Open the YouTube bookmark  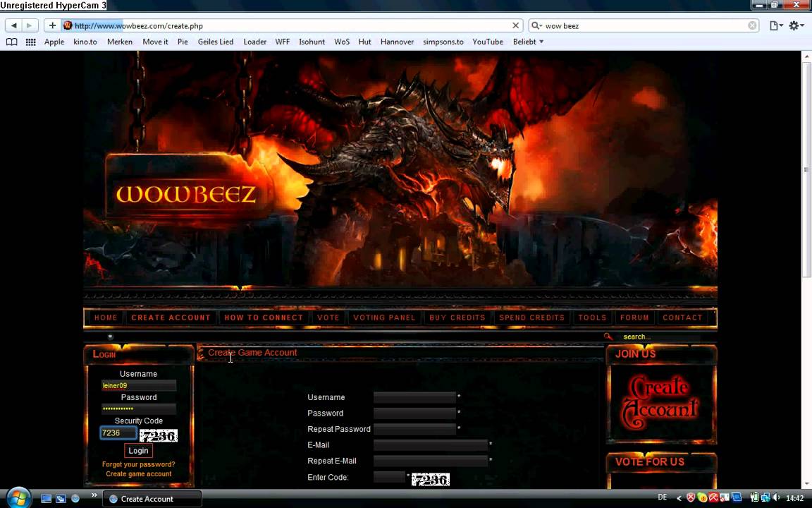[487, 42]
